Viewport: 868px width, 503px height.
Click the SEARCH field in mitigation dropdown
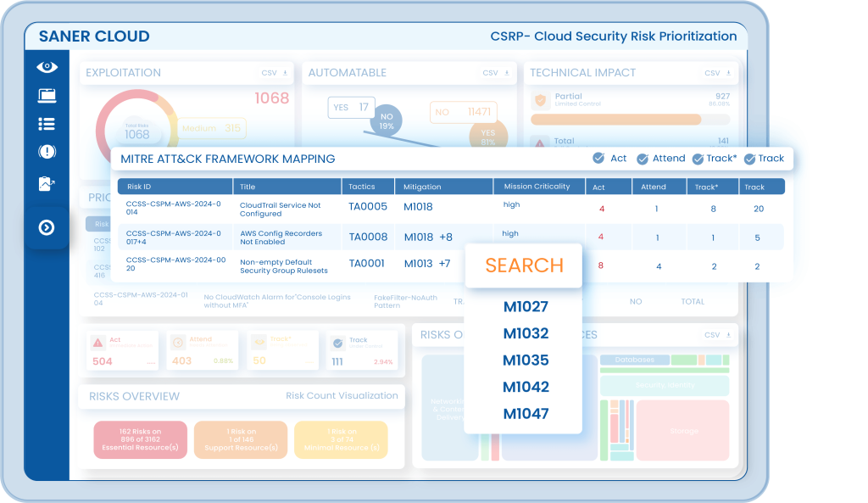(x=524, y=265)
